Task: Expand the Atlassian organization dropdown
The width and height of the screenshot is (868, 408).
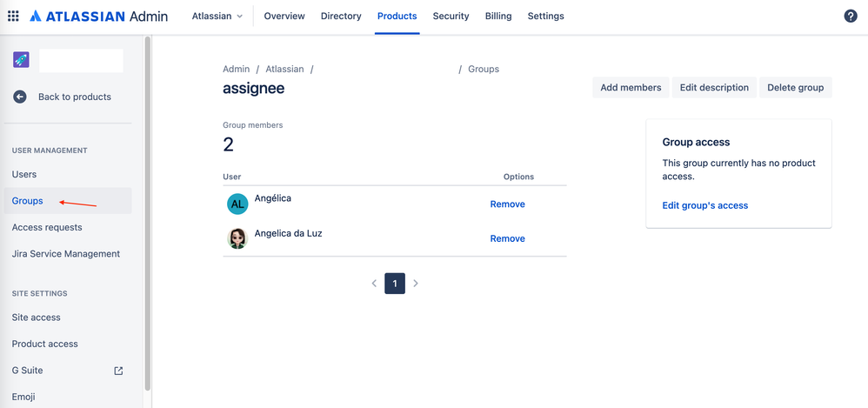Action: point(217,16)
